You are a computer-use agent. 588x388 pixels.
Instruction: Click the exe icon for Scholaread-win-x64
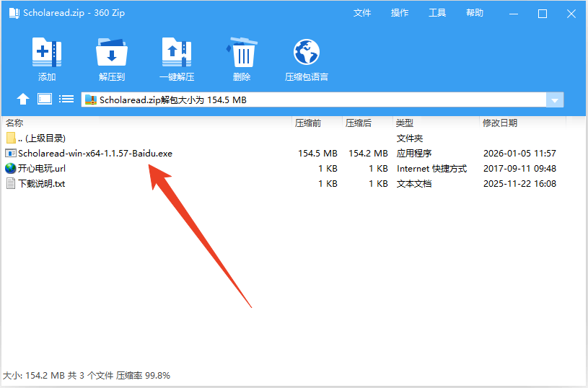point(11,154)
